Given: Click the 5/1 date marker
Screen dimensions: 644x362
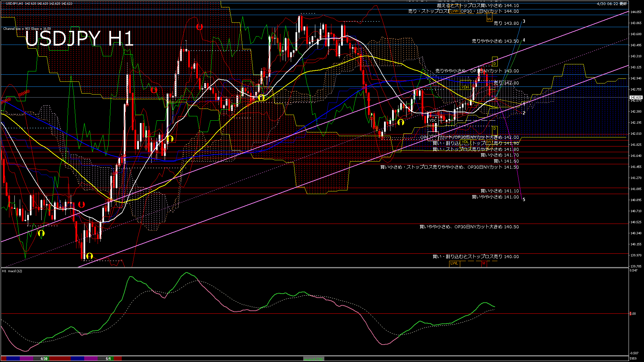Looking at the screenshot, I should click(x=108, y=359).
